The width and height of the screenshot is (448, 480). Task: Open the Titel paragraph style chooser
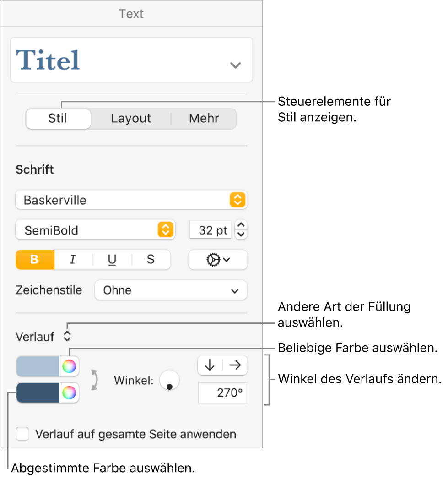click(131, 60)
